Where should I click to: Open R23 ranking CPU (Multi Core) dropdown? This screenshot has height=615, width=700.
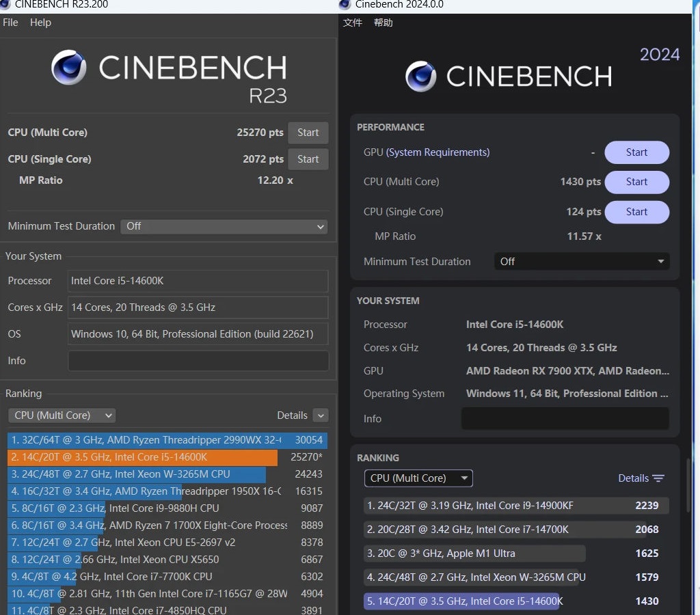coord(62,415)
